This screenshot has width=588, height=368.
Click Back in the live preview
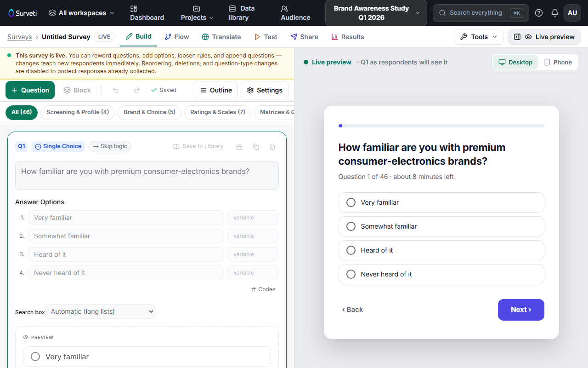(352, 310)
